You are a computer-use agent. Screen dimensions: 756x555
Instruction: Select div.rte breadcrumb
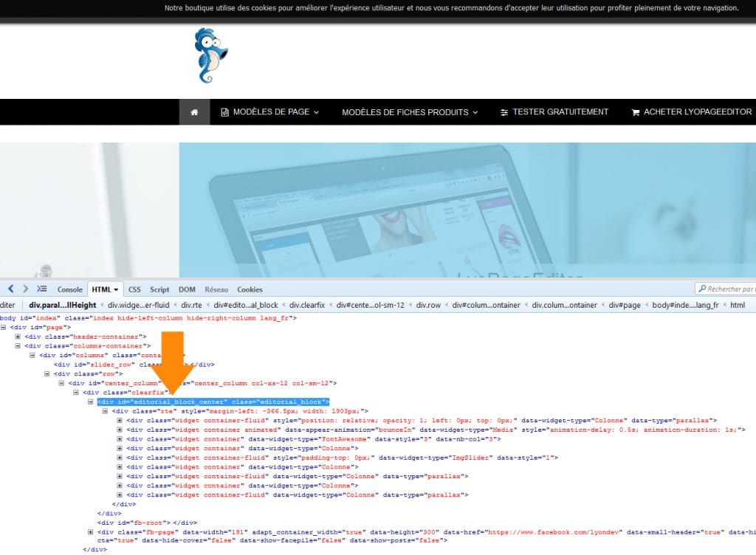191,305
